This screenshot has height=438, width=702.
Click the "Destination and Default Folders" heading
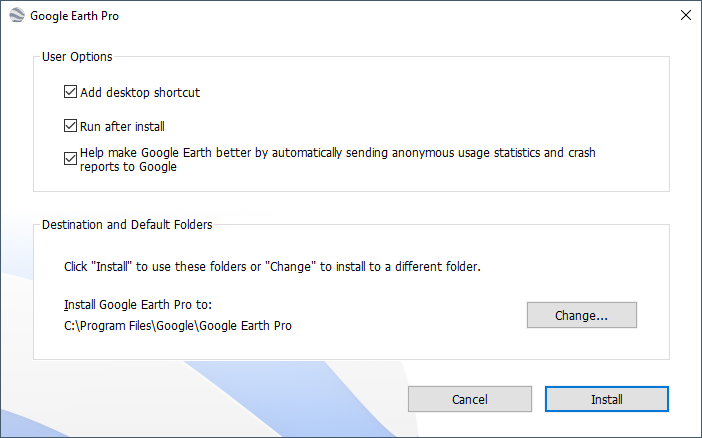click(x=127, y=225)
